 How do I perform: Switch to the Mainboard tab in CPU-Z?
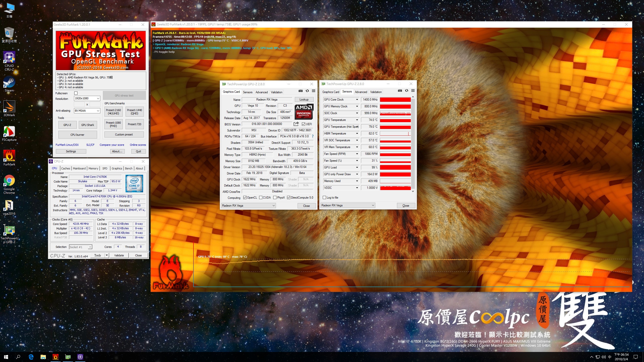[79, 168]
